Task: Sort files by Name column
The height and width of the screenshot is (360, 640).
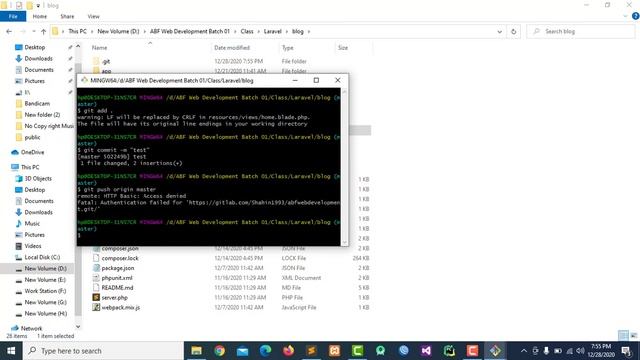Action: point(99,48)
